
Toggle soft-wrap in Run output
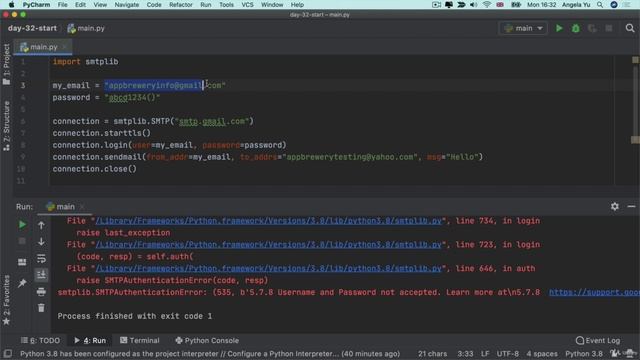41,258
